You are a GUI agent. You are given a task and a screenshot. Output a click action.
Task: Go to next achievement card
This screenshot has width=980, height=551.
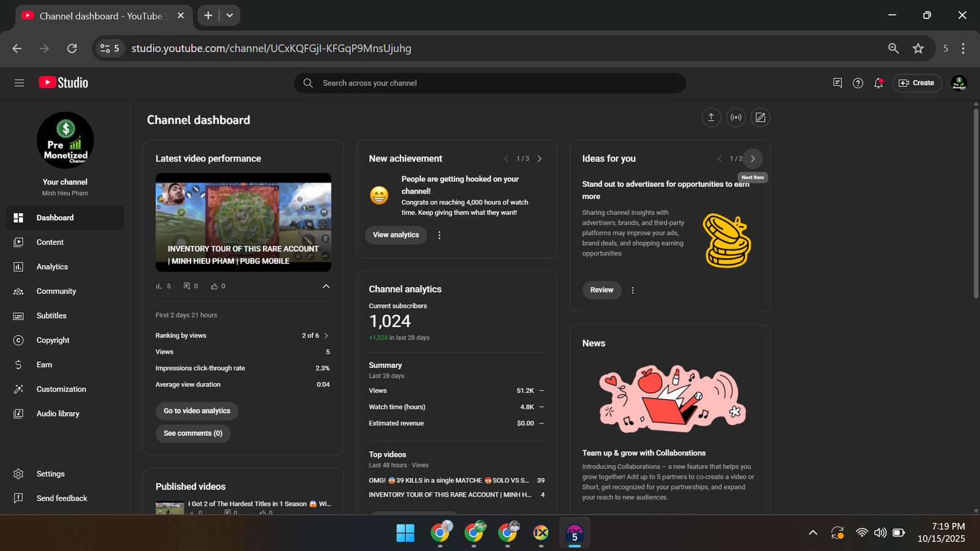(x=540, y=159)
